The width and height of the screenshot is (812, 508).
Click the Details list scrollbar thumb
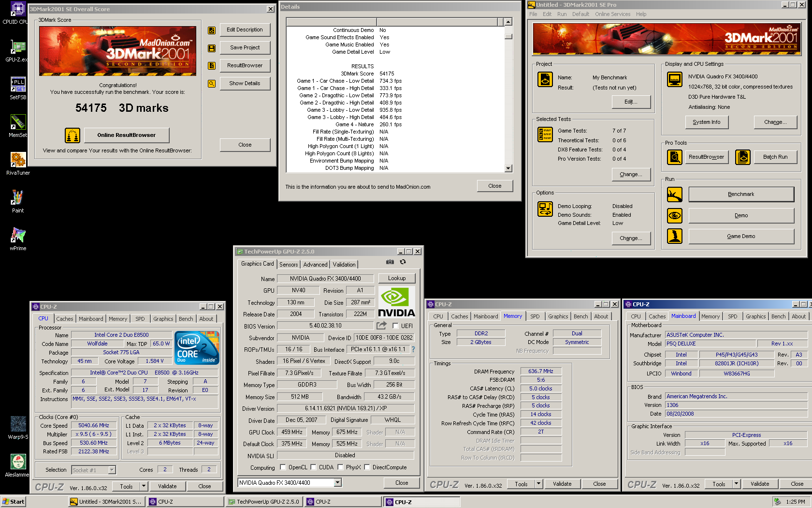[x=508, y=36]
